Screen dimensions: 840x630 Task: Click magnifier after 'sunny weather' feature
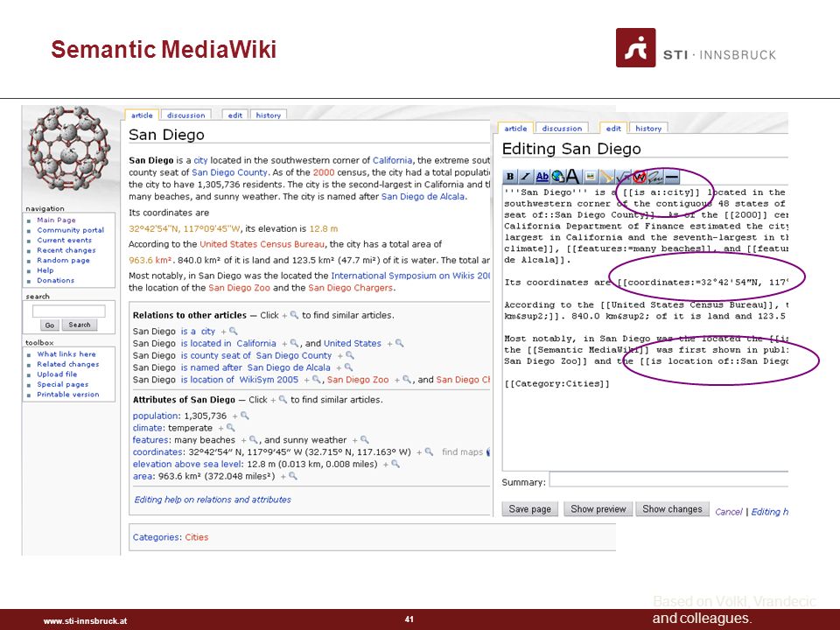coord(365,440)
